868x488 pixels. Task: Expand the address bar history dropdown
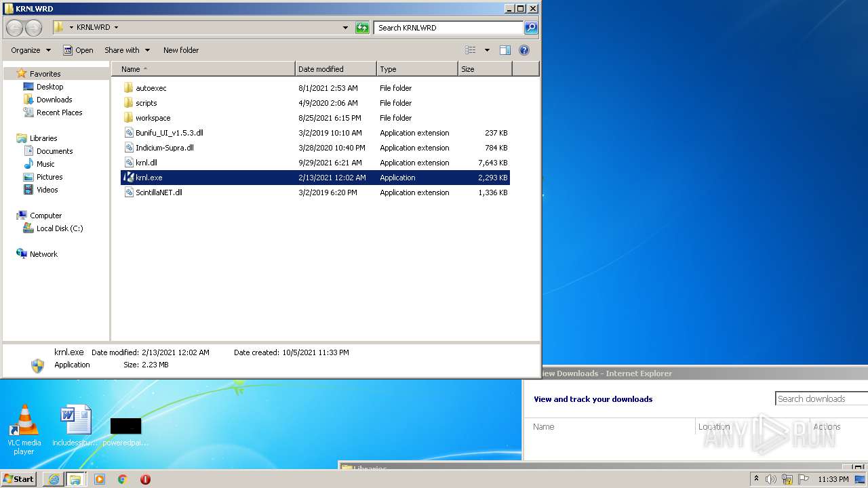345,28
